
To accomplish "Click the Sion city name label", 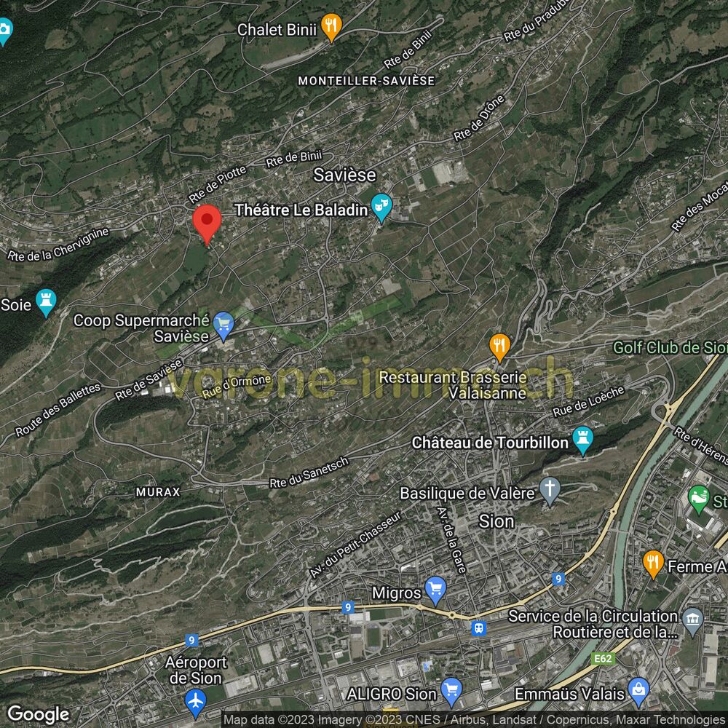I will click(496, 521).
